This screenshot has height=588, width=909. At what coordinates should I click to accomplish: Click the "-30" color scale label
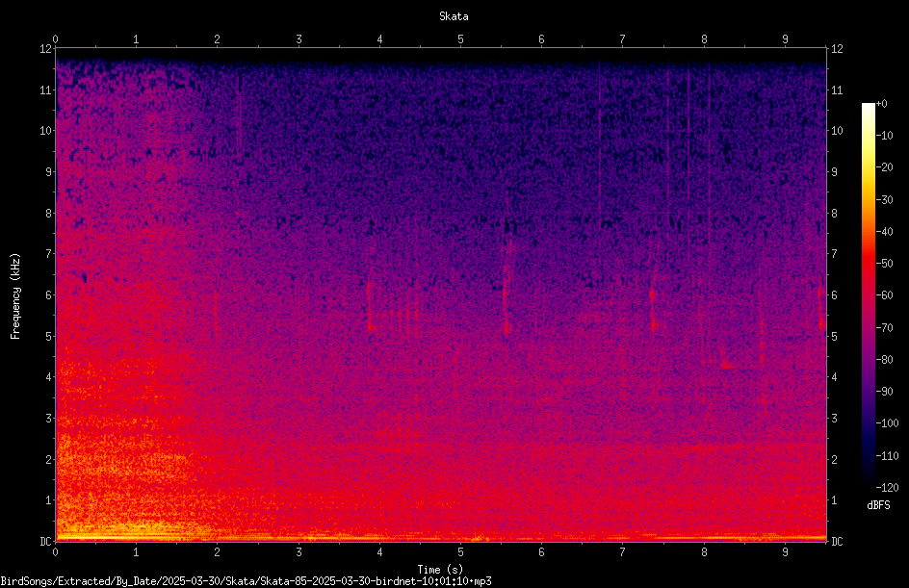click(884, 200)
